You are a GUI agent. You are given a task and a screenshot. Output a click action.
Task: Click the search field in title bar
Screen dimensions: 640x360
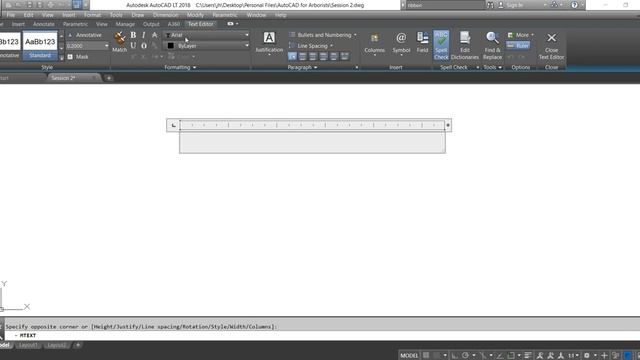[445, 5]
